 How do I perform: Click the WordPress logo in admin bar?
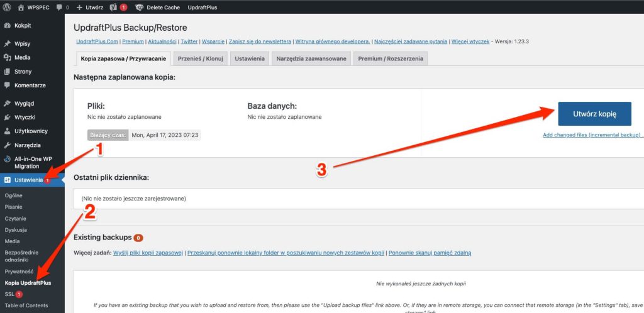click(8, 8)
